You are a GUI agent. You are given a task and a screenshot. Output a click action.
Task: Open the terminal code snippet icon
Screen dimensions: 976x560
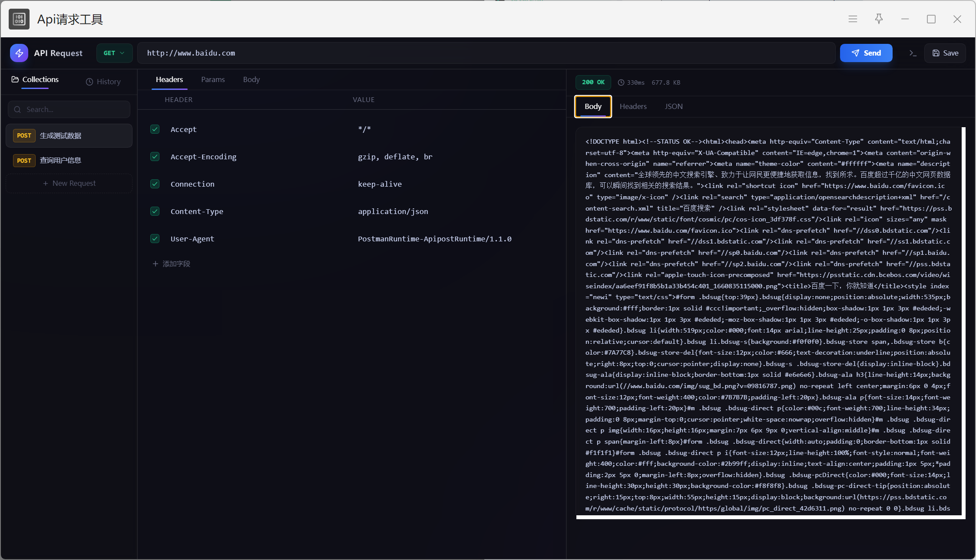[913, 53]
